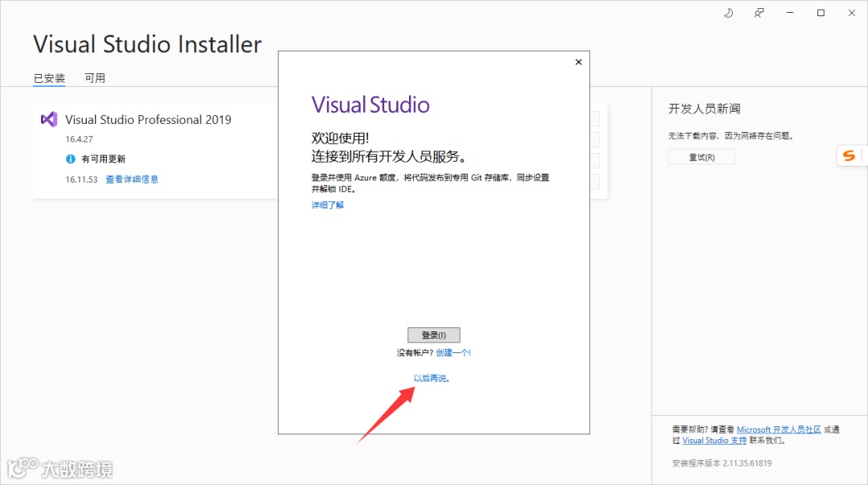Toggle dark theme moon icon
The image size is (868, 485).
pyautogui.click(x=728, y=13)
